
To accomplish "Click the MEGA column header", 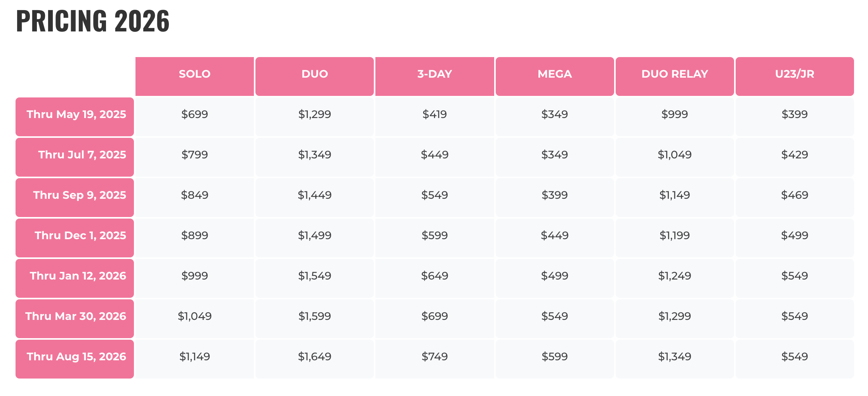I will (554, 74).
